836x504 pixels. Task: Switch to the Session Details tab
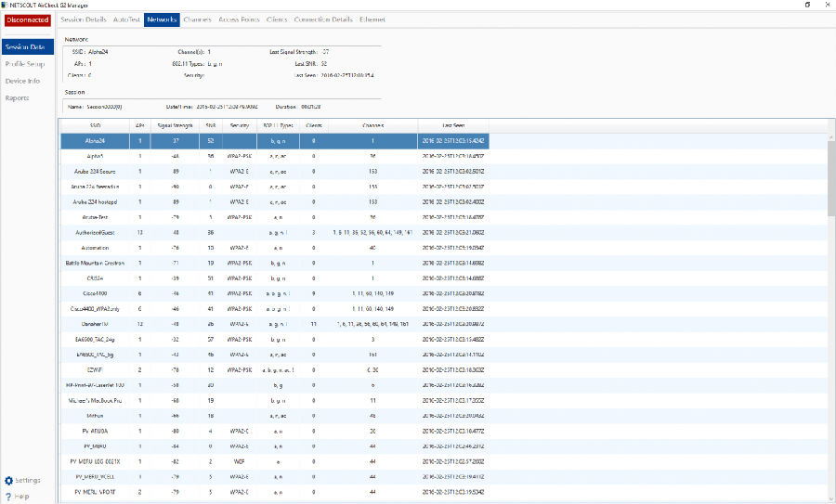click(84, 19)
